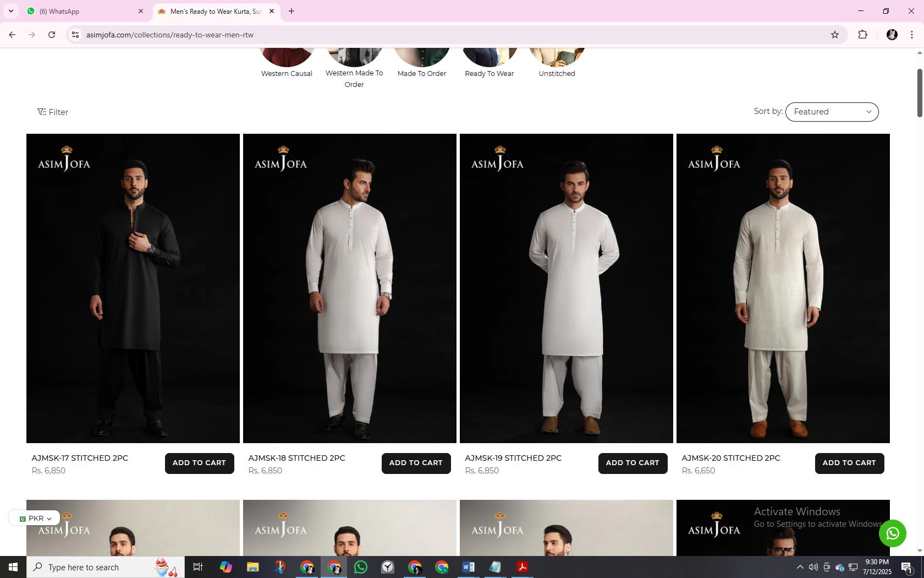The height and width of the screenshot is (578, 924).
Task: Open Notepad-like app in taskbar
Action: pos(496,567)
